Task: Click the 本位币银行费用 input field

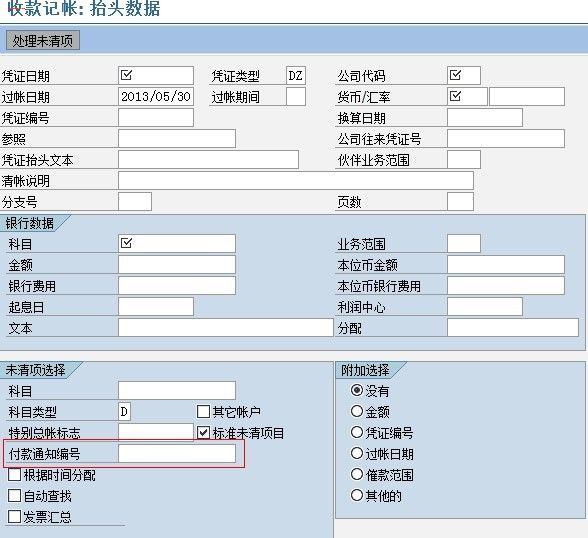Action: (506, 285)
